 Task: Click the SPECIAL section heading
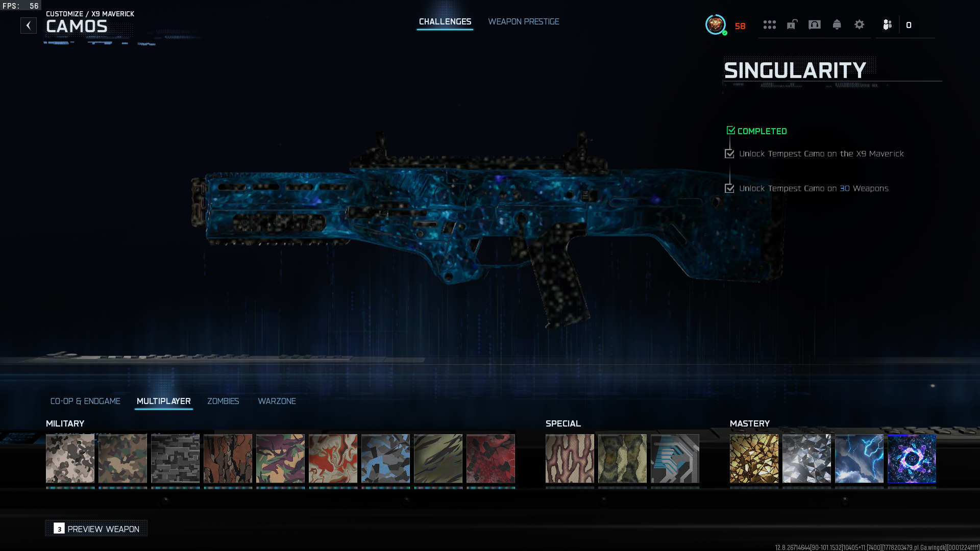click(x=563, y=423)
